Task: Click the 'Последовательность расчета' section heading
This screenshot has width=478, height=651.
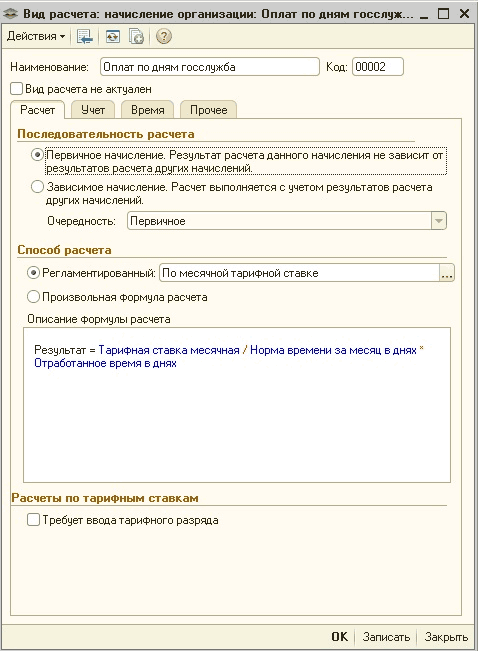Action: click(106, 134)
